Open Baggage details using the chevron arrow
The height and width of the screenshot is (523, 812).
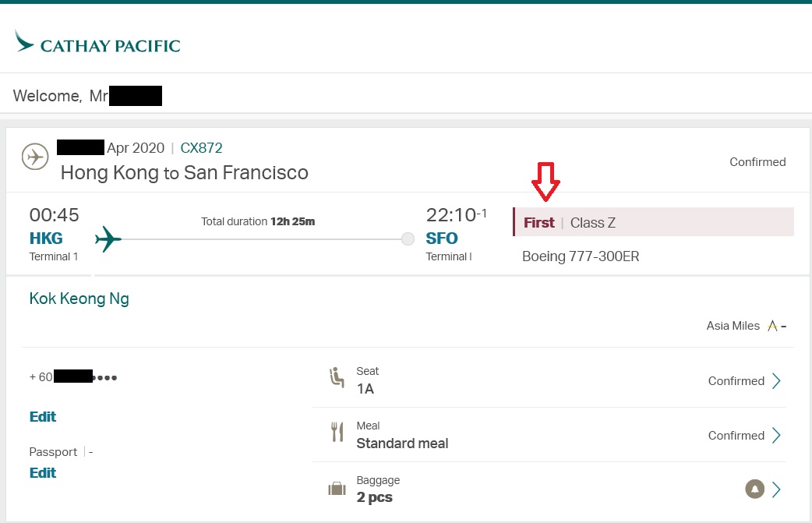pyautogui.click(x=776, y=489)
